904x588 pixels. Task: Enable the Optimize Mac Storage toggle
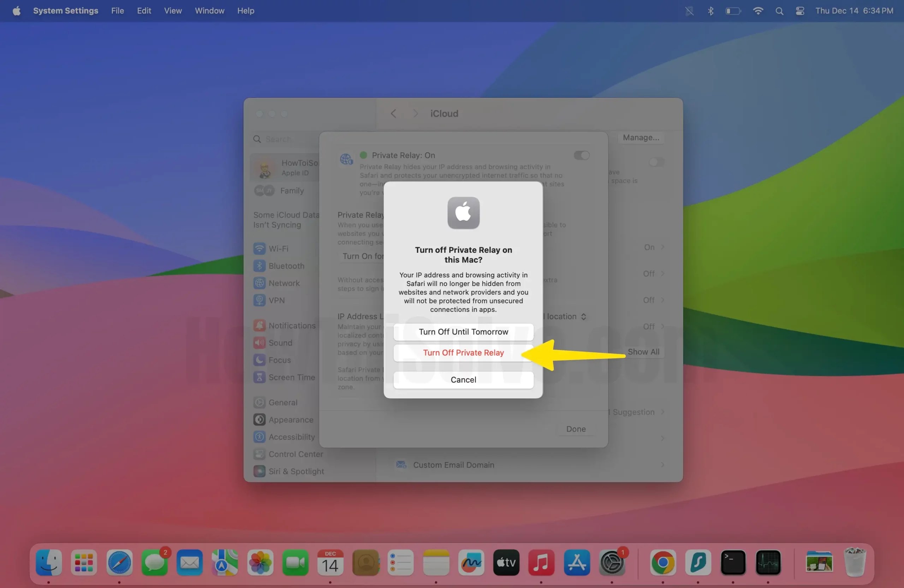click(656, 162)
